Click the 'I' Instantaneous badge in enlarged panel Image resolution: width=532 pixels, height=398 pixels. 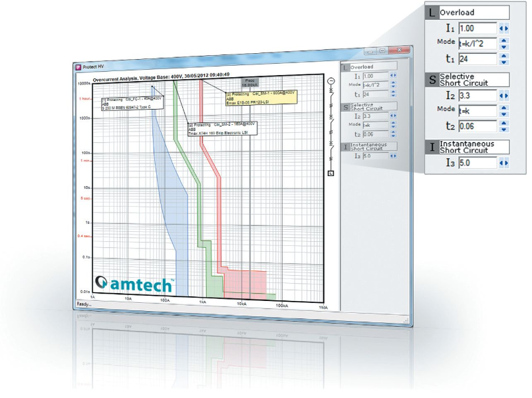tap(431, 147)
